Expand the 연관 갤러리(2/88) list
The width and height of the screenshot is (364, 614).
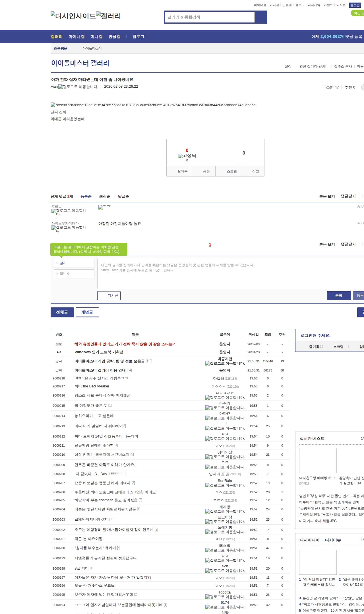coord(313,66)
